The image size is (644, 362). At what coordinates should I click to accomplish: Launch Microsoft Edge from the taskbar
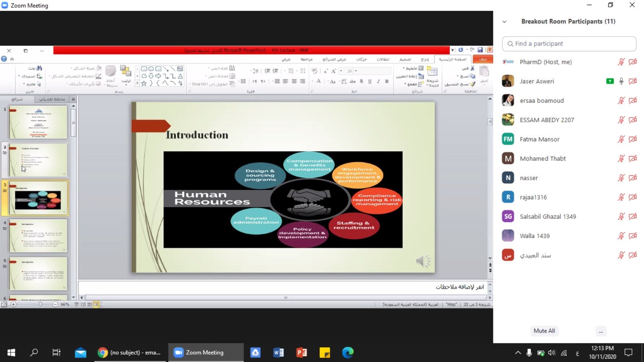(x=348, y=353)
